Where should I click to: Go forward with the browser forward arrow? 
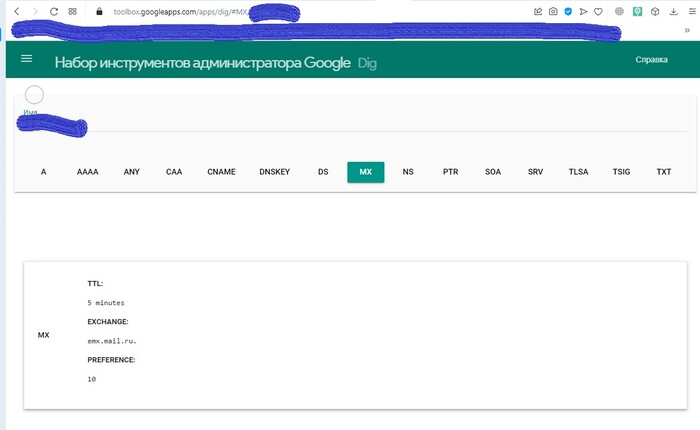pyautogui.click(x=35, y=12)
